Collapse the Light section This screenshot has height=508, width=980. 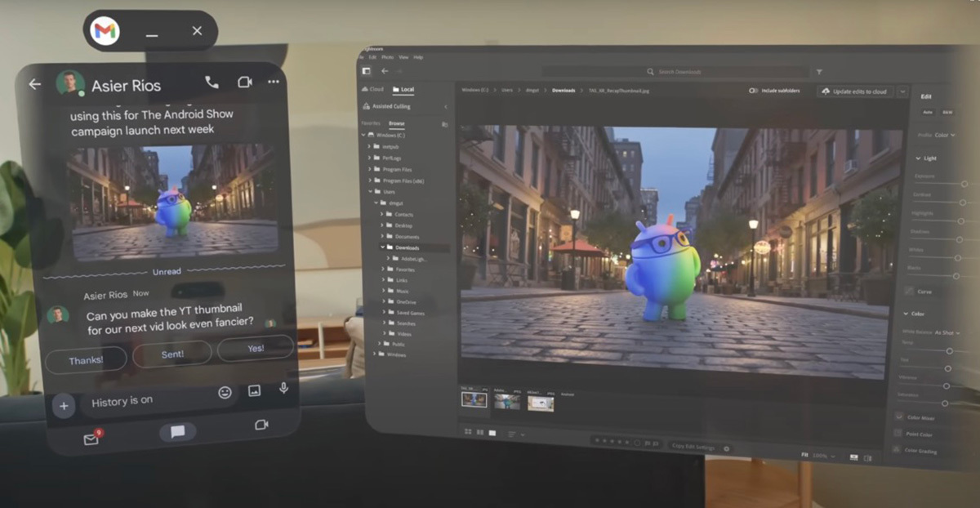(918, 158)
